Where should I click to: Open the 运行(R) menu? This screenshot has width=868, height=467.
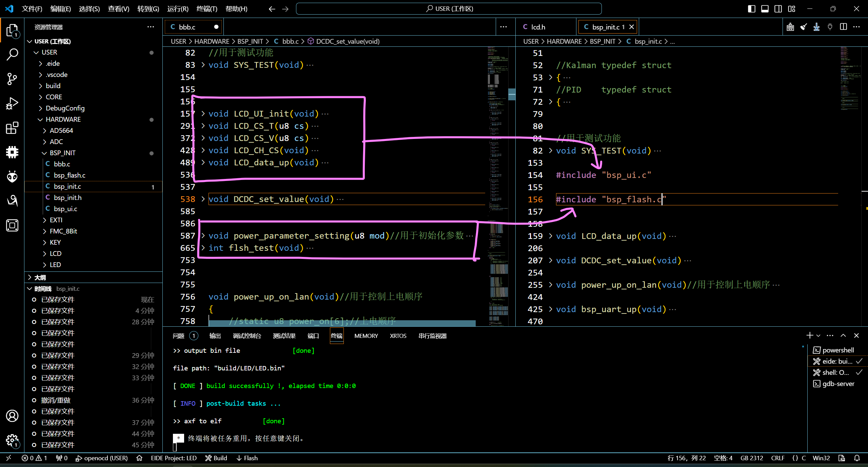pyautogui.click(x=178, y=9)
